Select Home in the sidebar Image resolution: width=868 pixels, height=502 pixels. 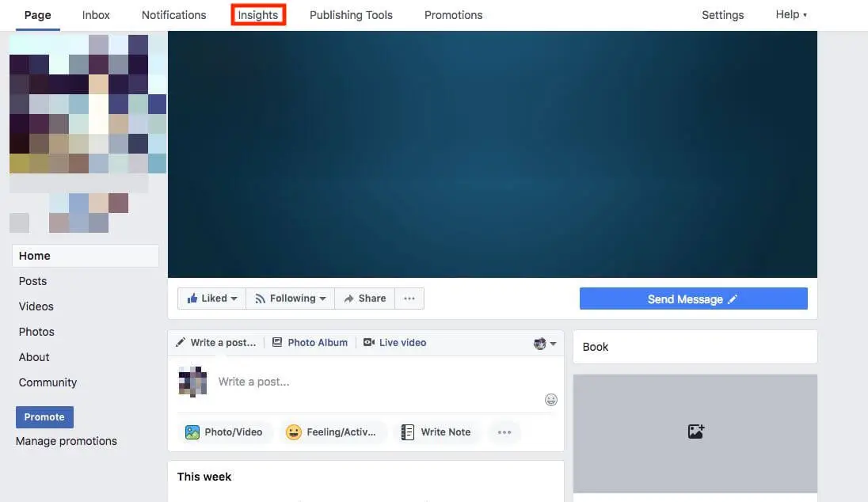[86, 256]
